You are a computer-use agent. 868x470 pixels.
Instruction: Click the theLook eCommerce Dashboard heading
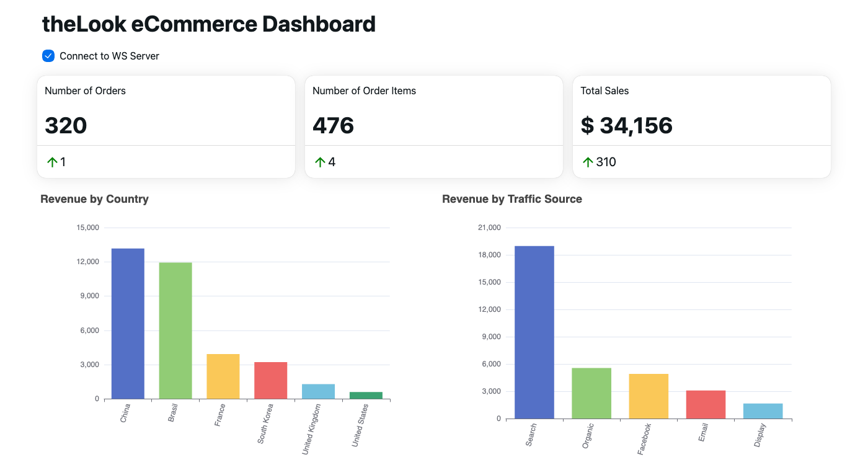pos(209,24)
